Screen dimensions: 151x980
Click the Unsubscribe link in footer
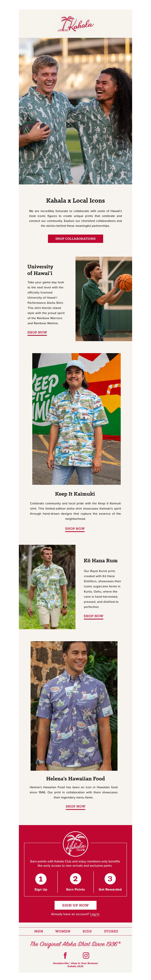pyautogui.click(x=61, y=963)
